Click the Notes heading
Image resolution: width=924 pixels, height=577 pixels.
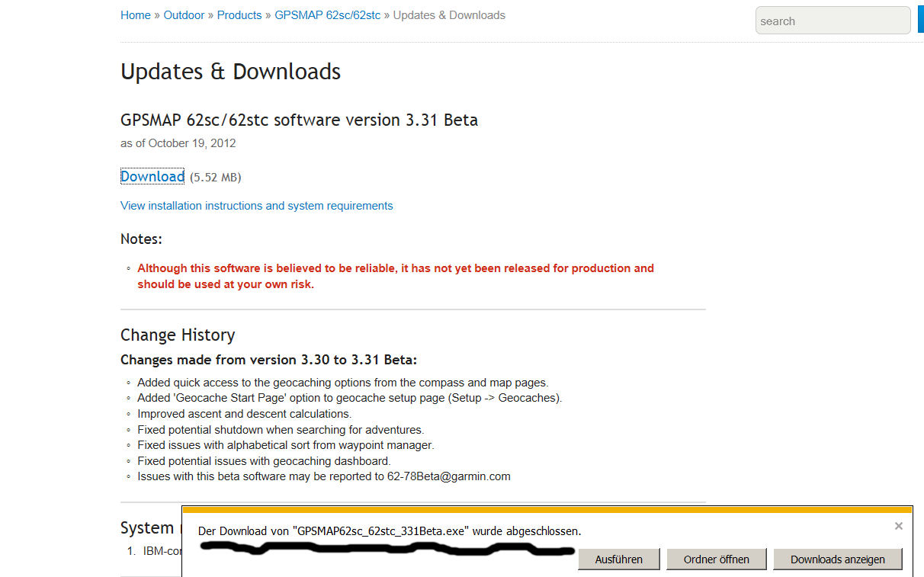141,239
